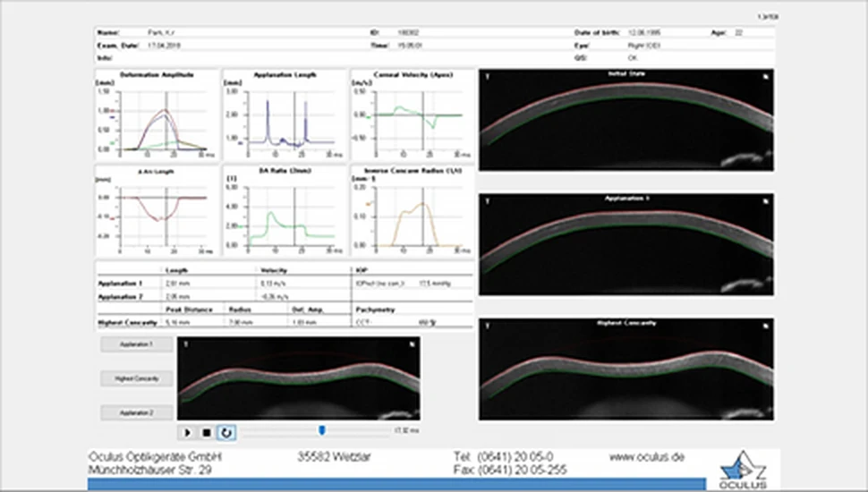Click the Highest Concavity cornea image on right
The width and height of the screenshot is (868, 492).
click(626, 369)
